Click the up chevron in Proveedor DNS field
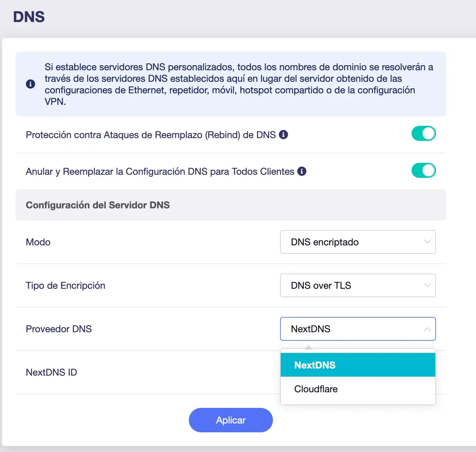Viewport: 476px width, 452px height. [x=427, y=329]
